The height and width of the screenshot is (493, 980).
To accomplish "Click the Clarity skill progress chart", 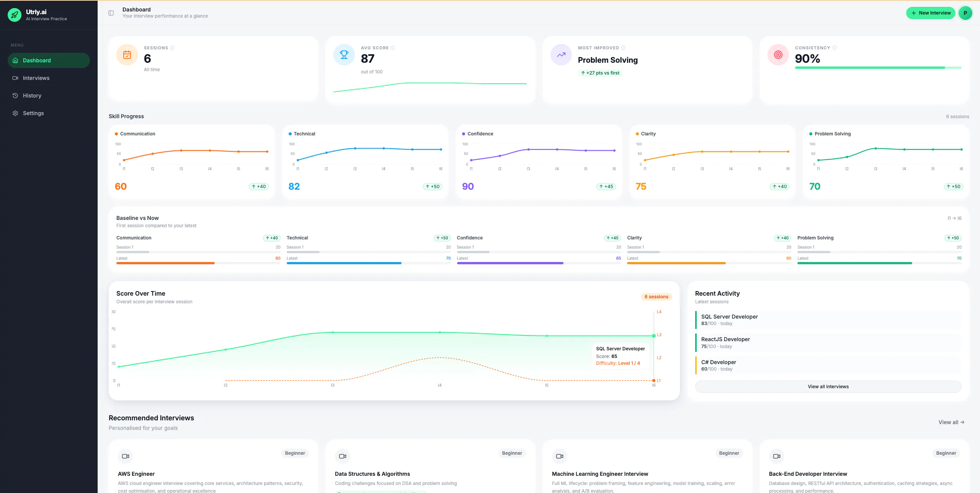I will (x=713, y=156).
